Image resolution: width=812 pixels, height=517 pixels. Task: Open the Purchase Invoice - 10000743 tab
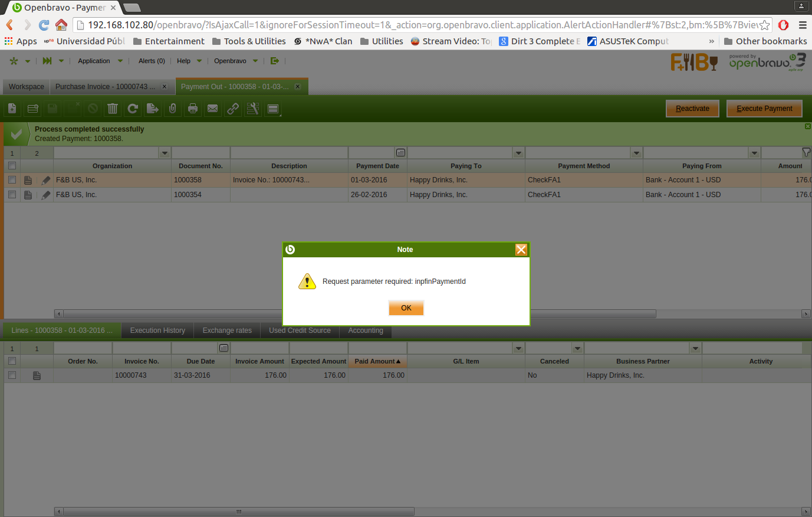(105, 87)
